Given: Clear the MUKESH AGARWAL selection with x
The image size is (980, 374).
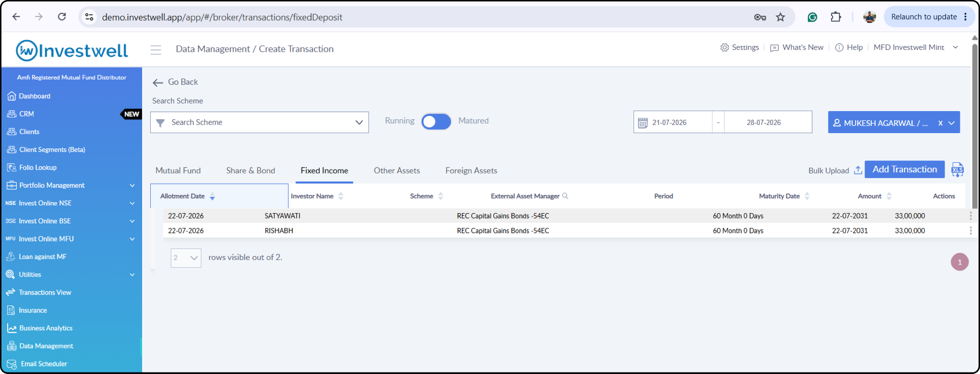Looking at the screenshot, I should [940, 123].
